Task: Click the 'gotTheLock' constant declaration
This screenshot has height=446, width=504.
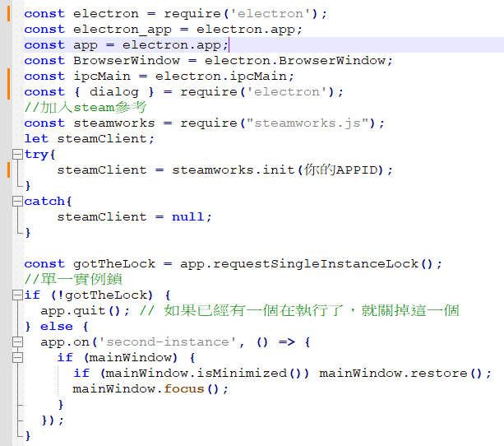Action: click(114, 264)
